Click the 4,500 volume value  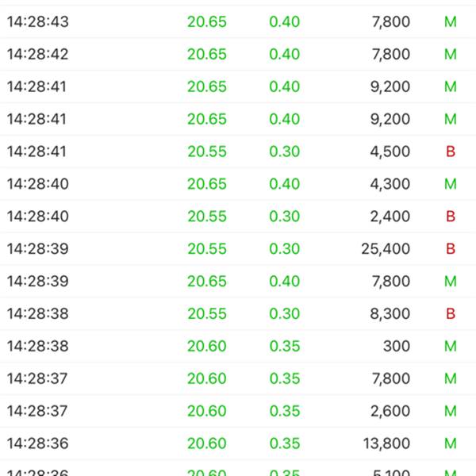pyautogui.click(x=390, y=152)
